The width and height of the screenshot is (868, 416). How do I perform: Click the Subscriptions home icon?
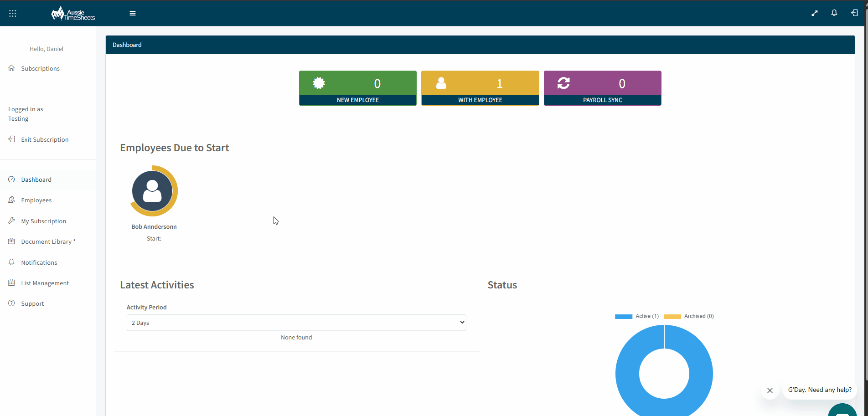coord(12,68)
